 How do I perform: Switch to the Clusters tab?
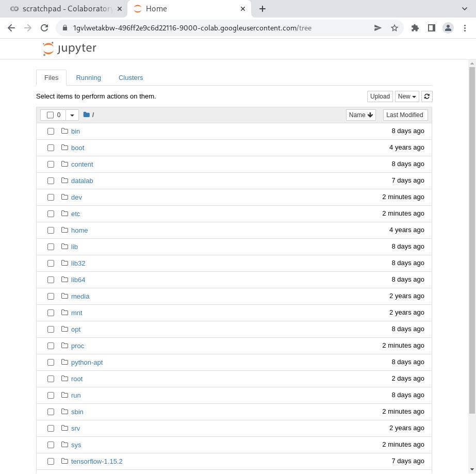(x=130, y=77)
